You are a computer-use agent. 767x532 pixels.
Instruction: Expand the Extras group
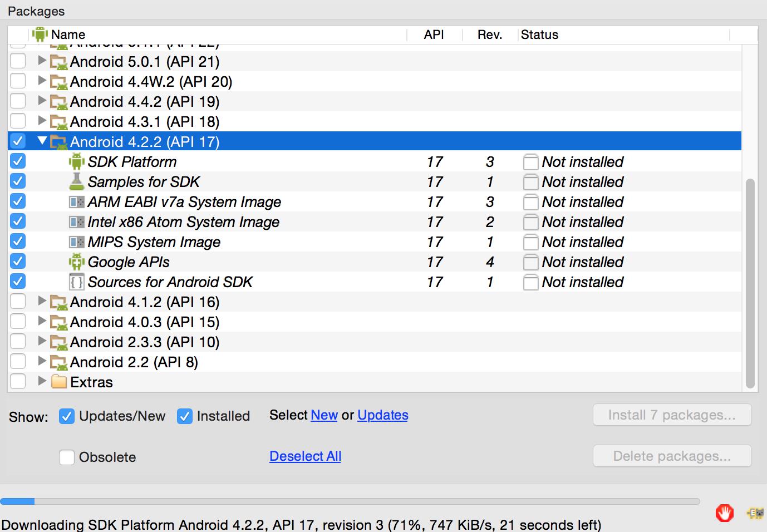pyautogui.click(x=42, y=381)
